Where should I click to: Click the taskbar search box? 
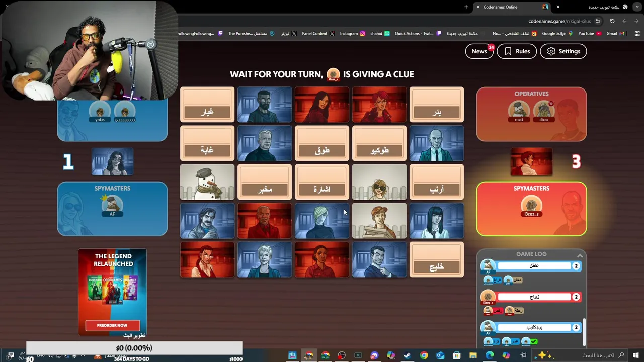[x=580, y=355]
